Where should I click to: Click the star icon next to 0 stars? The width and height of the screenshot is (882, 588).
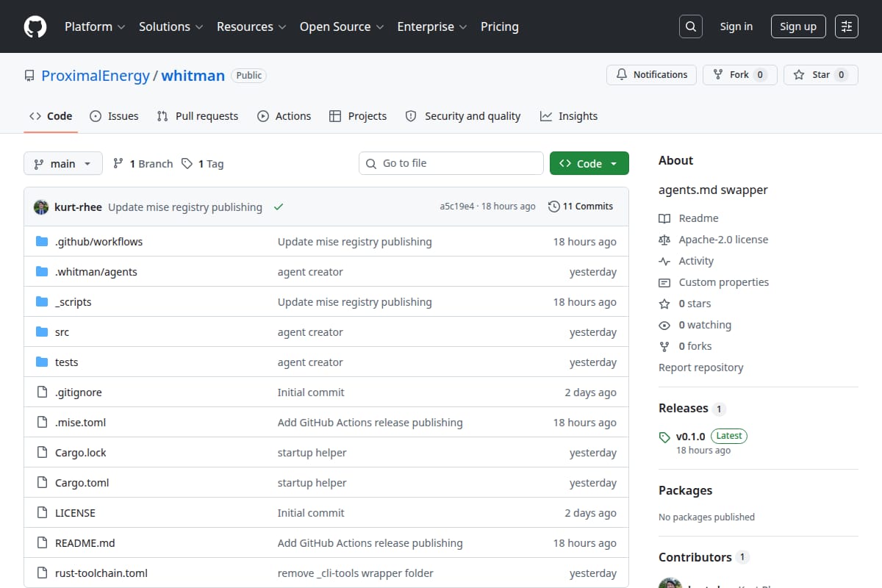point(664,304)
